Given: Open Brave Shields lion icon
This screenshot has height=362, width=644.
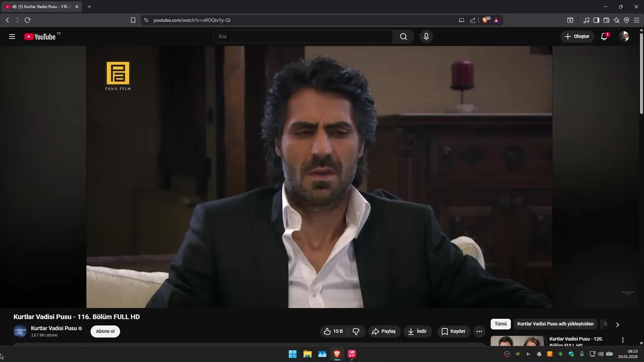Looking at the screenshot, I should pos(486,20).
